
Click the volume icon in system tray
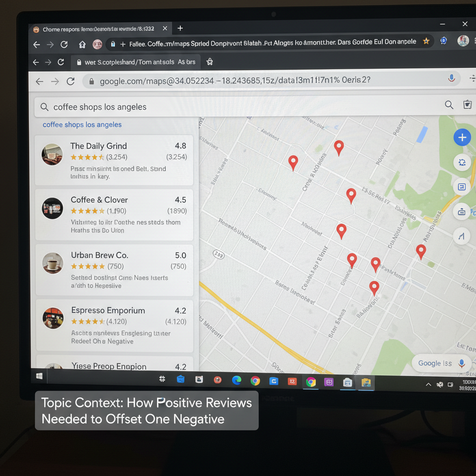440,384
